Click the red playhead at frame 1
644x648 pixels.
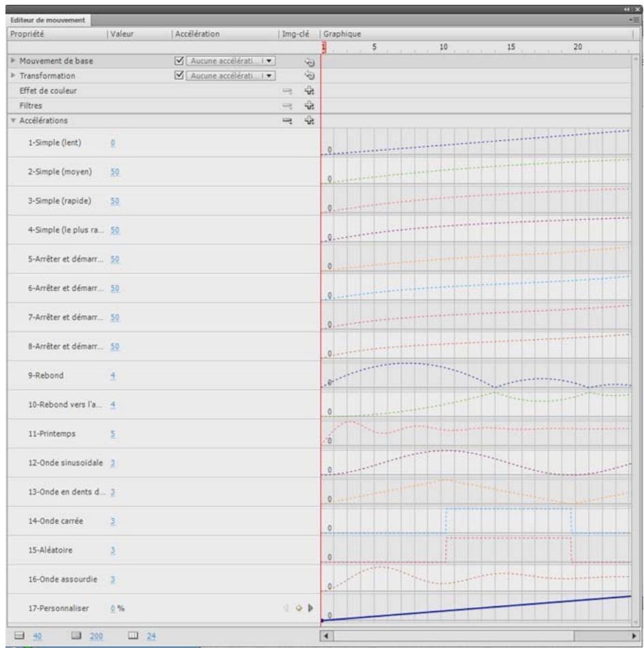[x=324, y=47]
